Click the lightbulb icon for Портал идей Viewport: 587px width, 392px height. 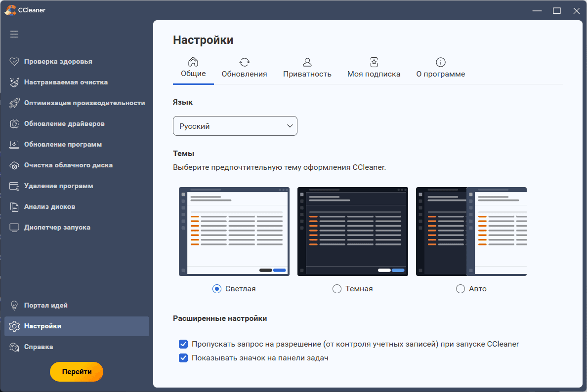pyautogui.click(x=14, y=306)
